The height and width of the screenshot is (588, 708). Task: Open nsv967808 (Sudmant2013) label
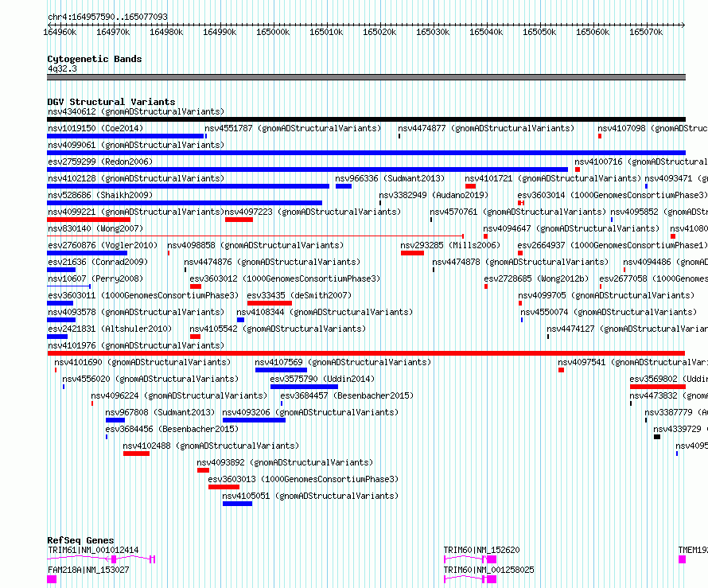point(160,412)
